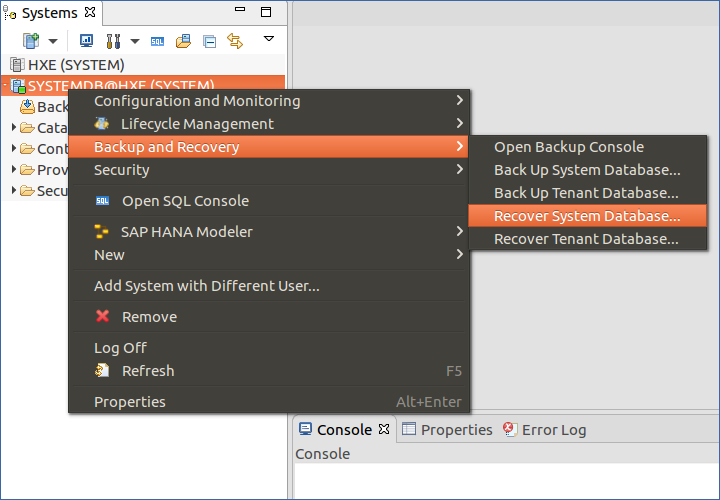Click the Console tab monitor icon
Image resolution: width=720 pixels, height=500 pixels.
click(x=305, y=429)
